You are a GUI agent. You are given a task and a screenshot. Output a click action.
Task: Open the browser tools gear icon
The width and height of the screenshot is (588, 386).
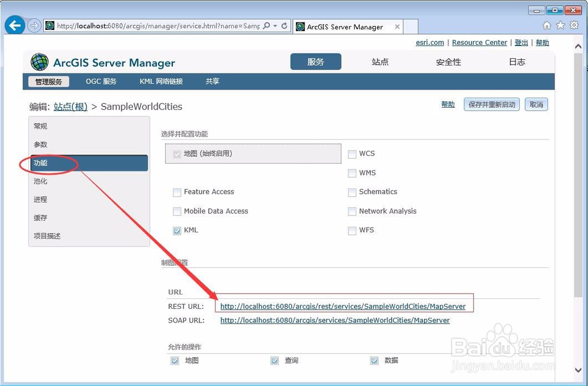(574, 25)
